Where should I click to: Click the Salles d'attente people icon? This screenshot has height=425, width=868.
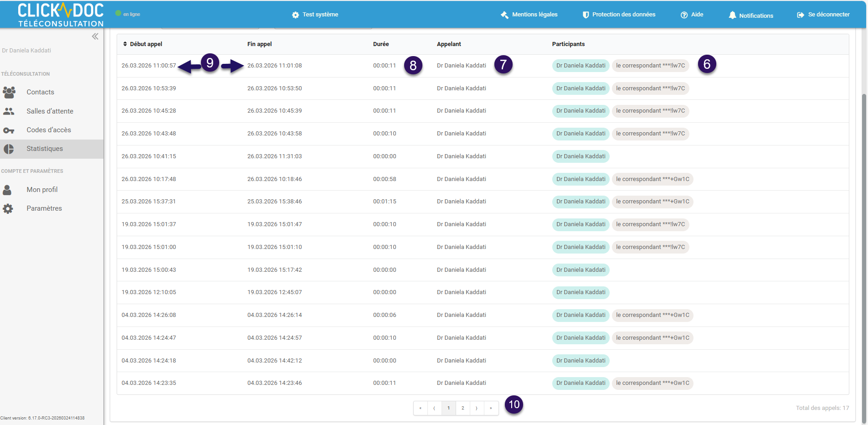click(9, 111)
